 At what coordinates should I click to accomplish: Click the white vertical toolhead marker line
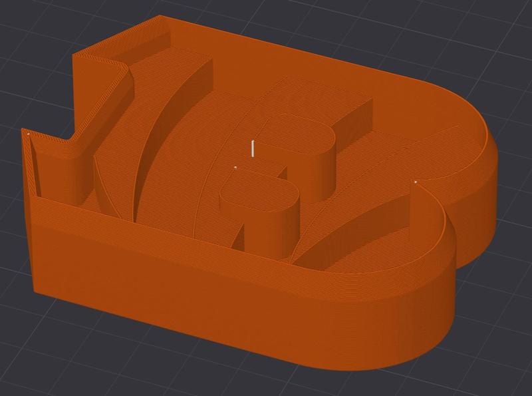click(x=253, y=148)
